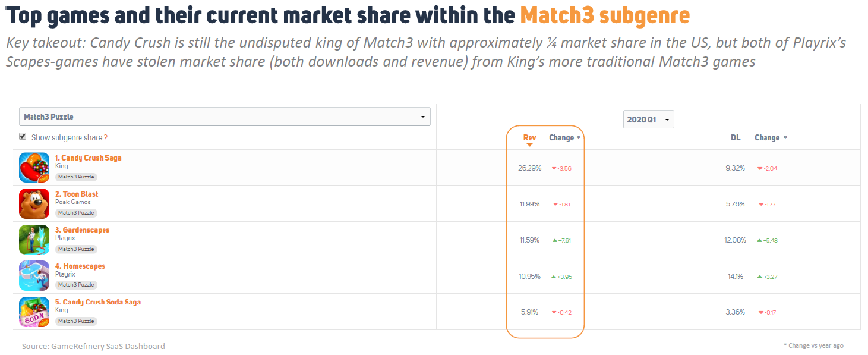Open the Gardenscapes title link
The height and width of the screenshot is (355, 868).
82,230
